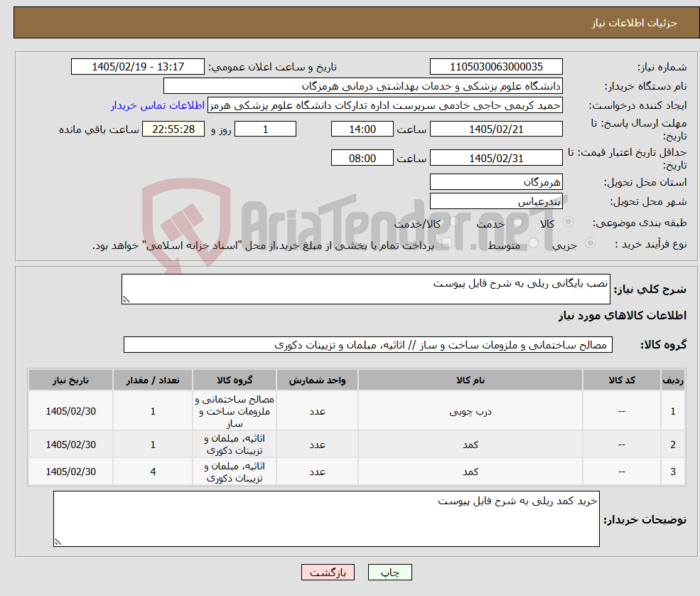Click the unit عدد in row 1
This screenshot has height=596, width=700.
(x=317, y=412)
